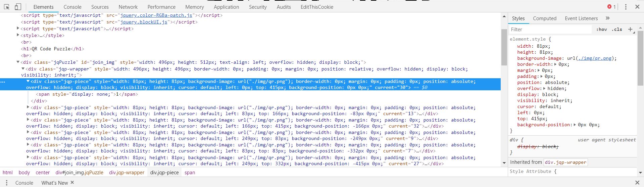Screen dimensions: 644x187
Task: Open the Performance tab
Action: [161, 7]
